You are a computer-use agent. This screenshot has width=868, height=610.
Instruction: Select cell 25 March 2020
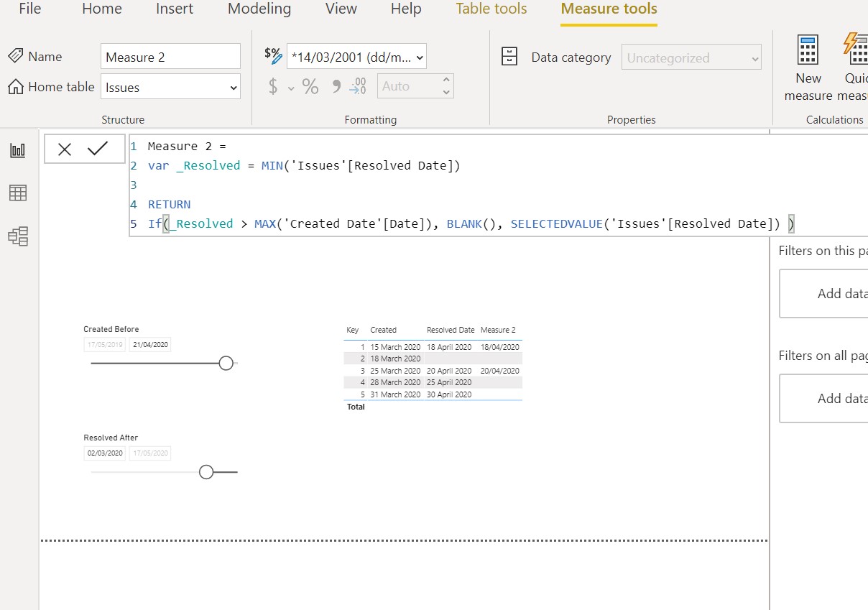395,371
